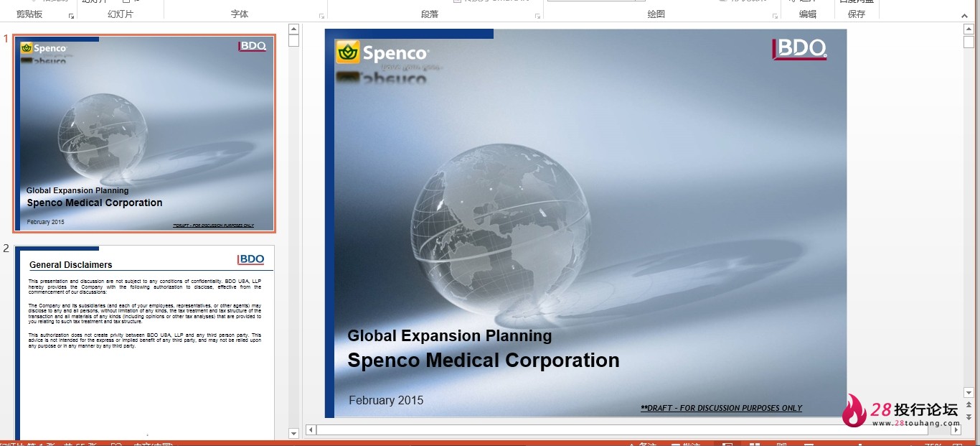Image resolution: width=980 pixels, height=446 pixels.
Task: Click the down arrow of thumbnail pane scrollbar
Action: (x=293, y=434)
